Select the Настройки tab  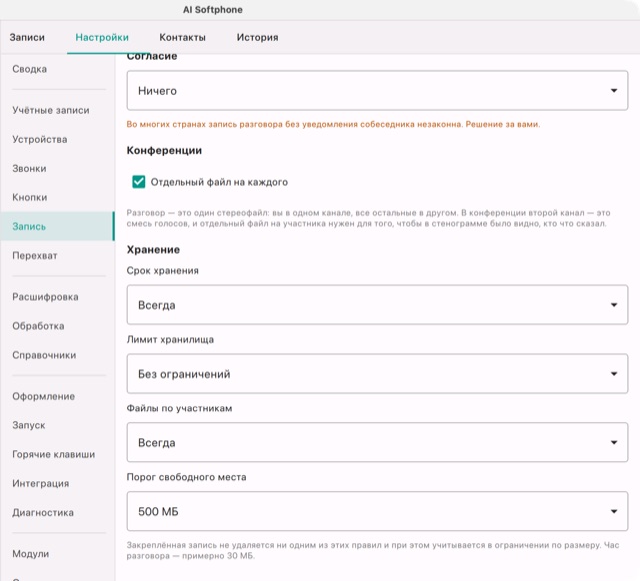click(102, 37)
